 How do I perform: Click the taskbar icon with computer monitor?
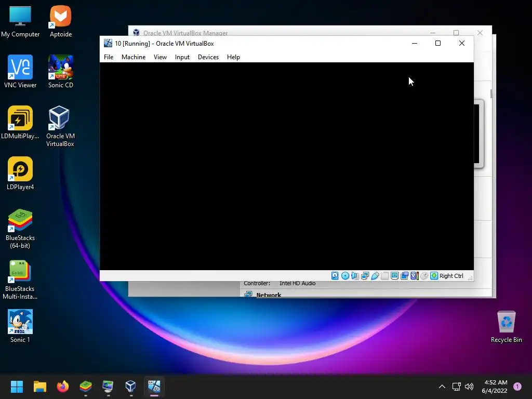108,387
